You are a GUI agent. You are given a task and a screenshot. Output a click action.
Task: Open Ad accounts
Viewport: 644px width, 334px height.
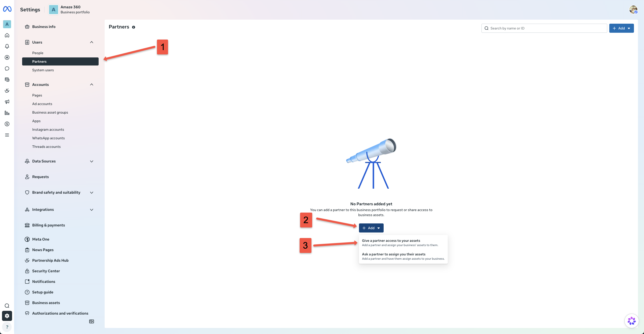coord(60,104)
